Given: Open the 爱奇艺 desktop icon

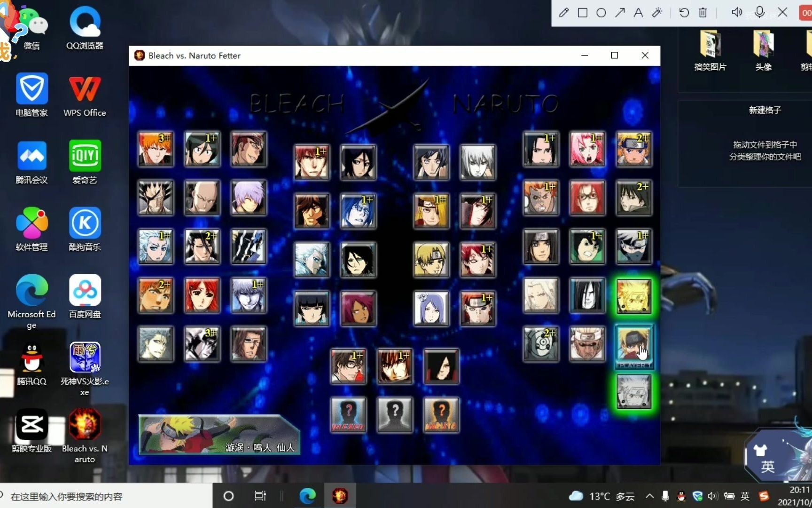Looking at the screenshot, I should pos(85,162).
